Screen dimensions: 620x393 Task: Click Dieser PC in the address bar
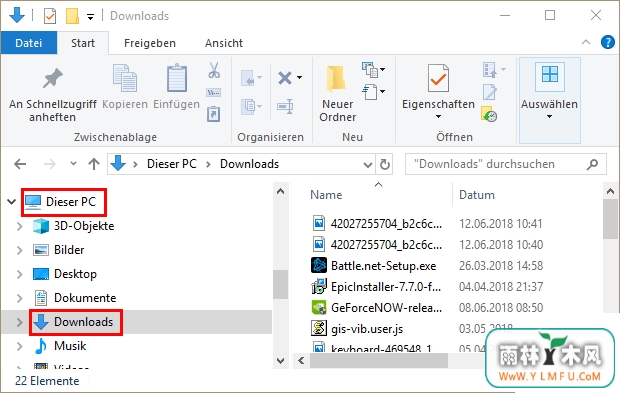[x=172, y=164]
